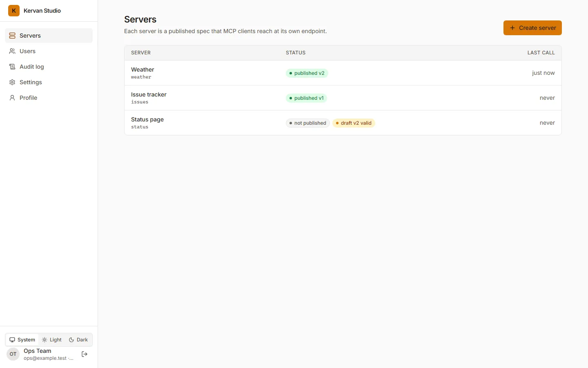The image size is (588, 368).
Task: Click the SERVER column header
Action: pyautogui.click(x=141, y=53)
